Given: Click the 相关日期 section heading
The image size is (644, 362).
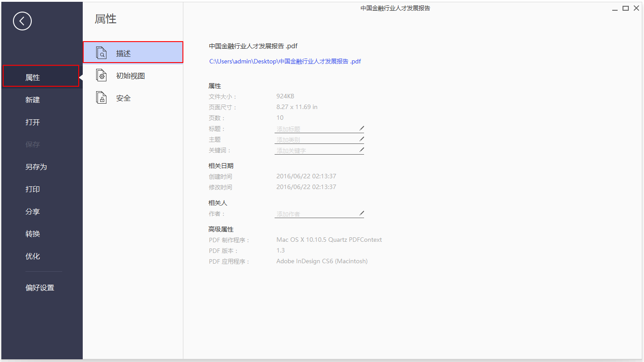Looking at the screenshot, I should (221, 166).
